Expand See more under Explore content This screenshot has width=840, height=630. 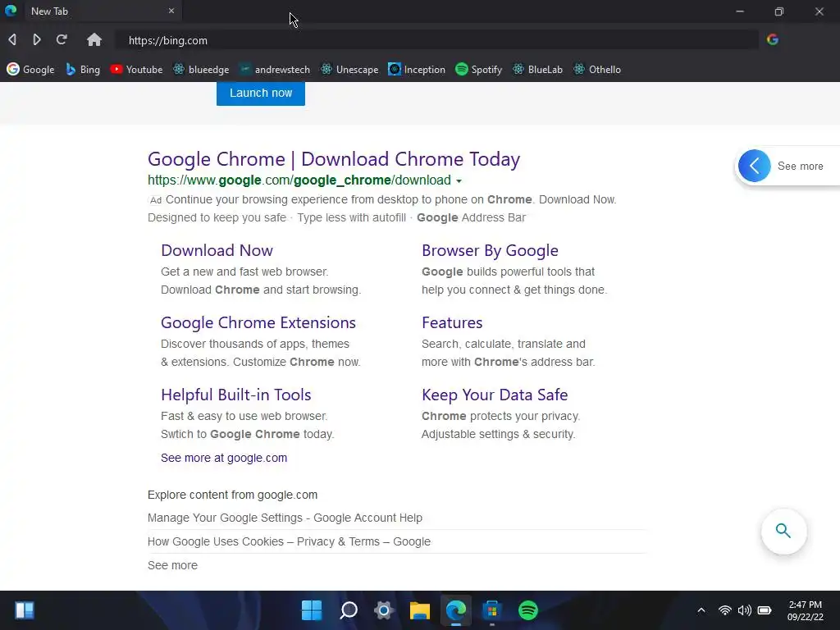click(172, 565)
